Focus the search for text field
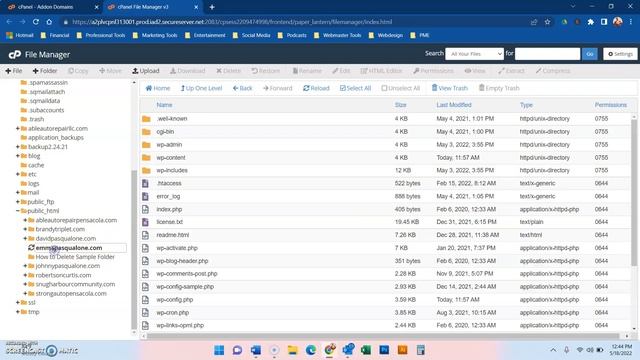 [x=547, y=54]
